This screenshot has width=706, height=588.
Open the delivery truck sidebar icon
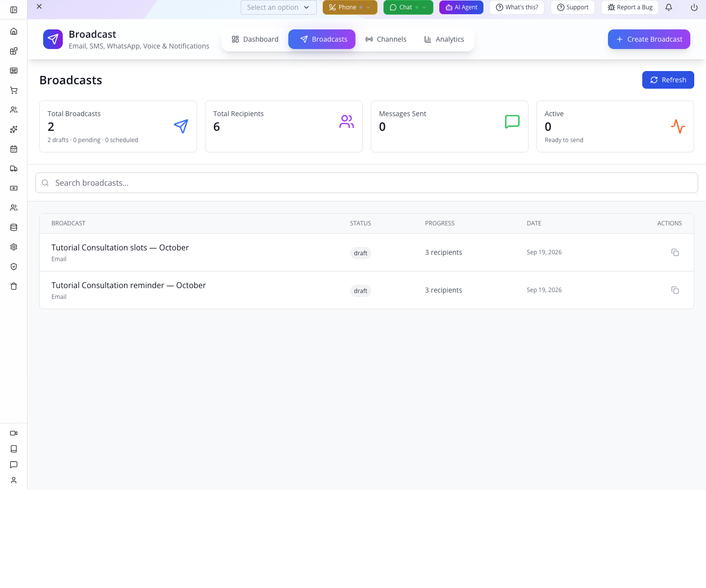[x=14, y=169]
